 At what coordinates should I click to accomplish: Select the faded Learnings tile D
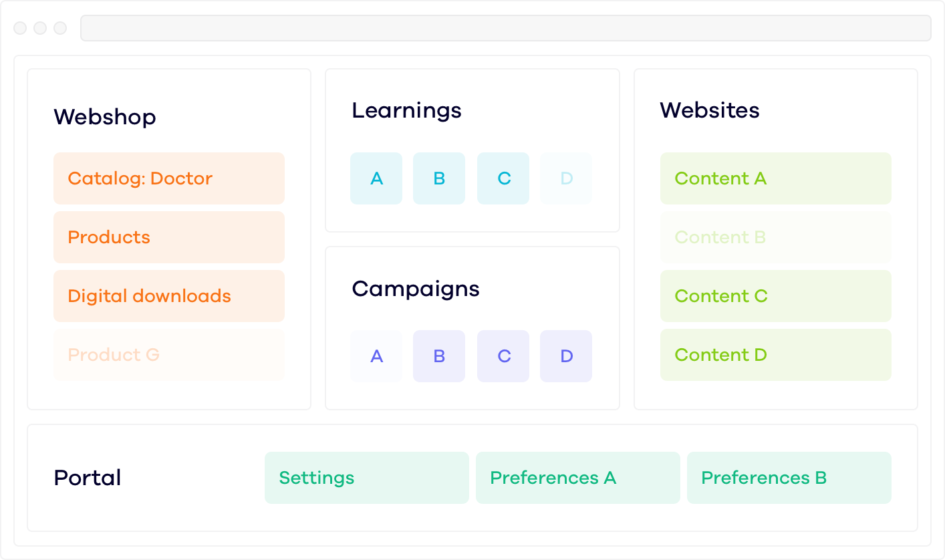(x=566, y=178)
